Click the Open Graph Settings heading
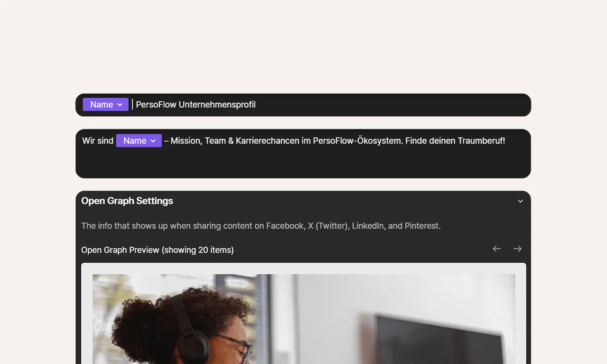Viewport: 607px width, 364px height. pos(127,201)
